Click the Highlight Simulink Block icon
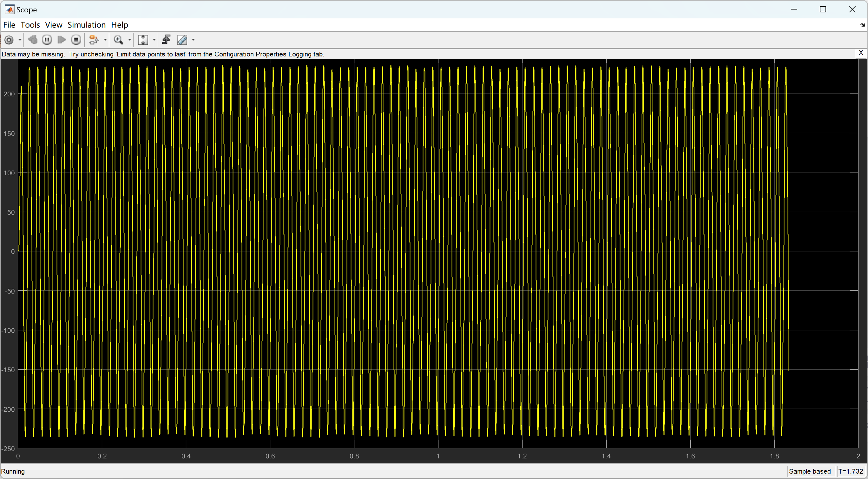 [x=94, y=40]
